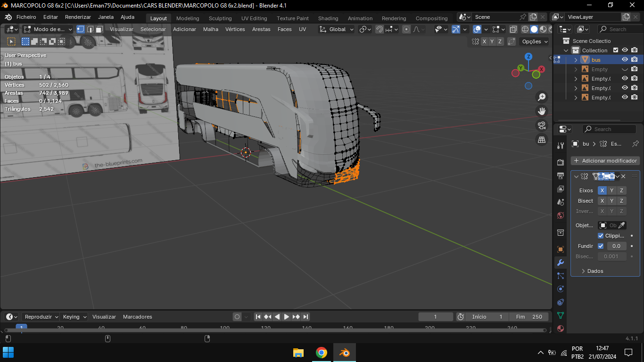
Task: Open the Global transform orientation dropdown
Action: pos(337,29)
